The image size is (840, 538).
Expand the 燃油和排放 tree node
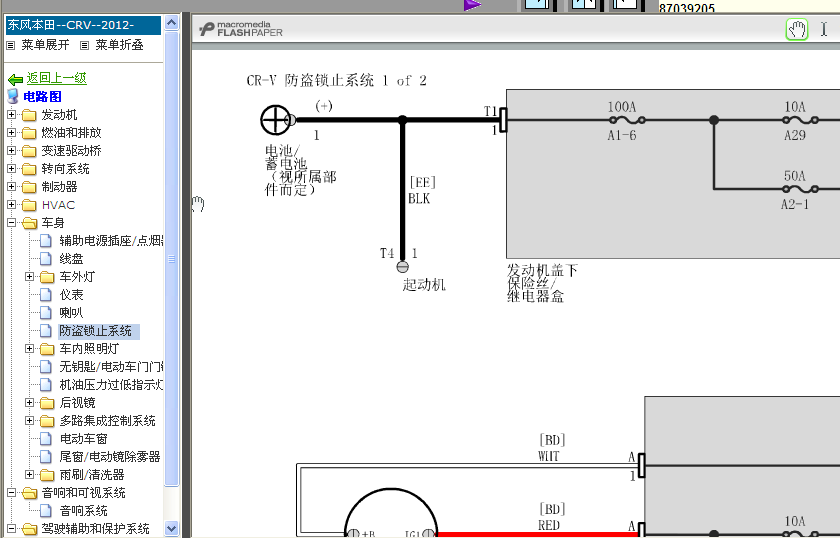coord(11,132)
